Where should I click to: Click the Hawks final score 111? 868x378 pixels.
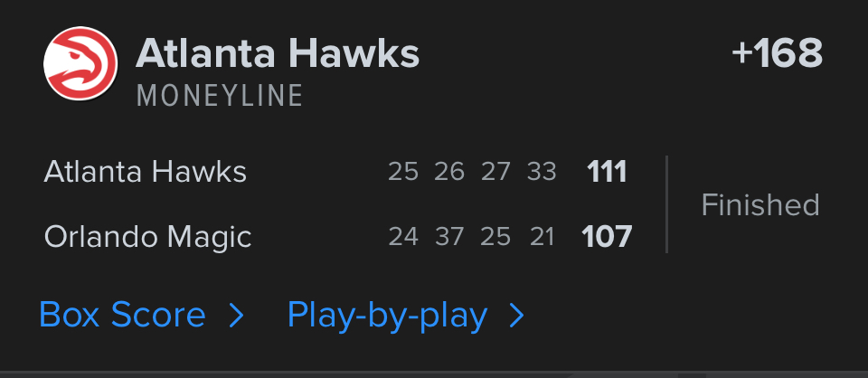607,172
